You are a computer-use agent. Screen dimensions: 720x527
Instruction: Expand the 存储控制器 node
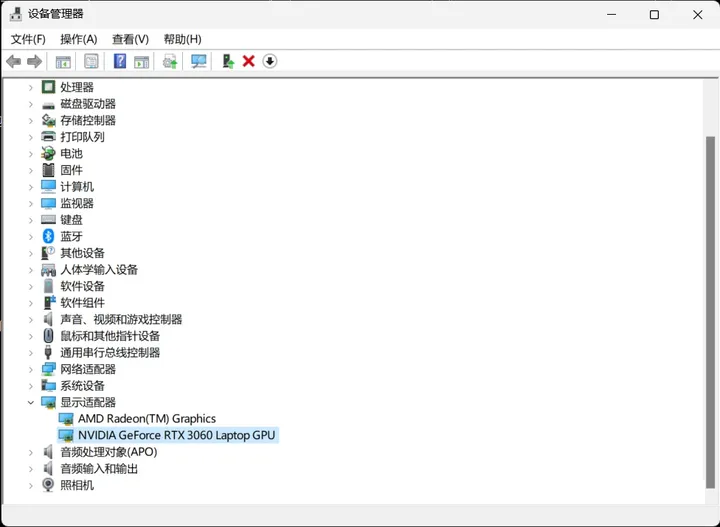point(31,120)
